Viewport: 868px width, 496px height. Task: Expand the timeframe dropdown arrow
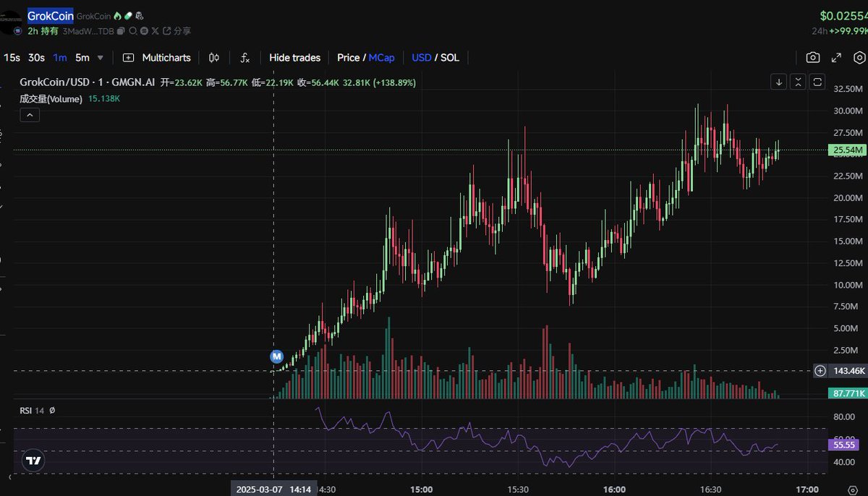tap(101, 58)
